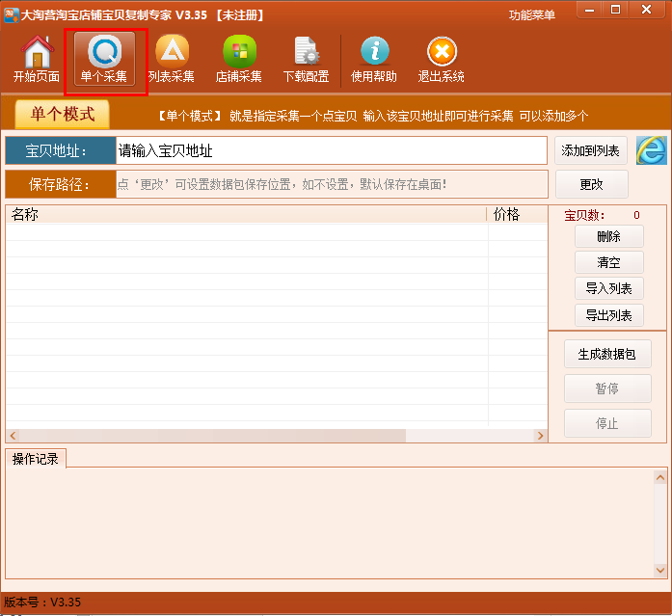Viewport: 672px width, 616px height.
Task: Click the 添加到列表 button
Action: (x=591, y=150)
